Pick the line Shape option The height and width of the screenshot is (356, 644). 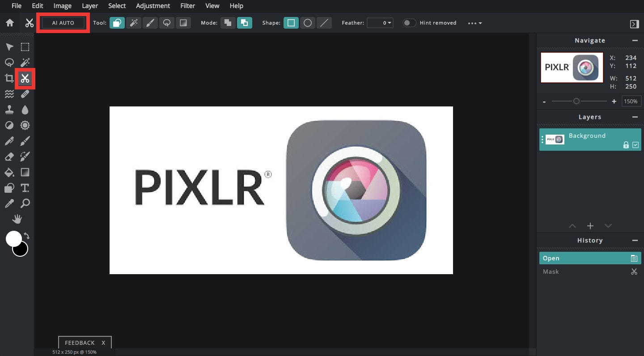pyautogui.click(x=324, y=23)
